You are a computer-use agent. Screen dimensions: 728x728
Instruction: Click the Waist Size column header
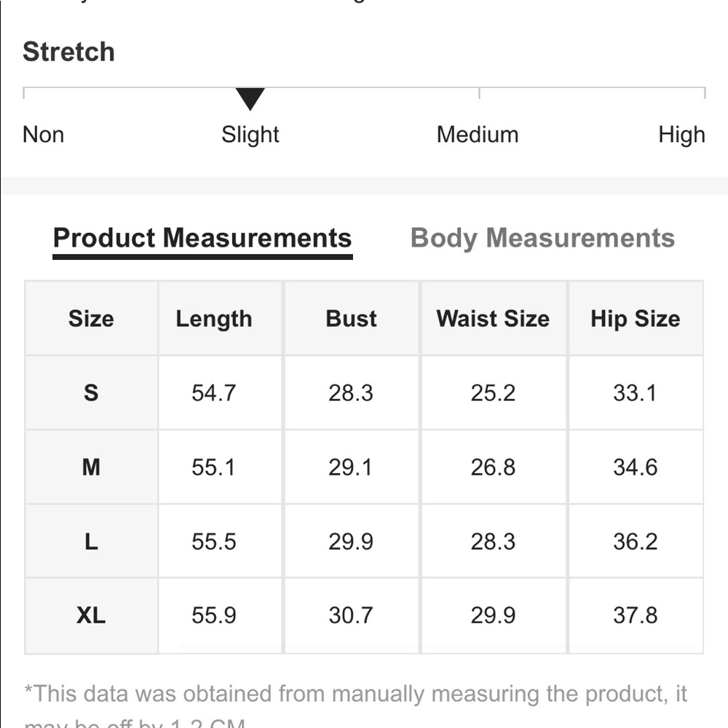click(493, 319)
